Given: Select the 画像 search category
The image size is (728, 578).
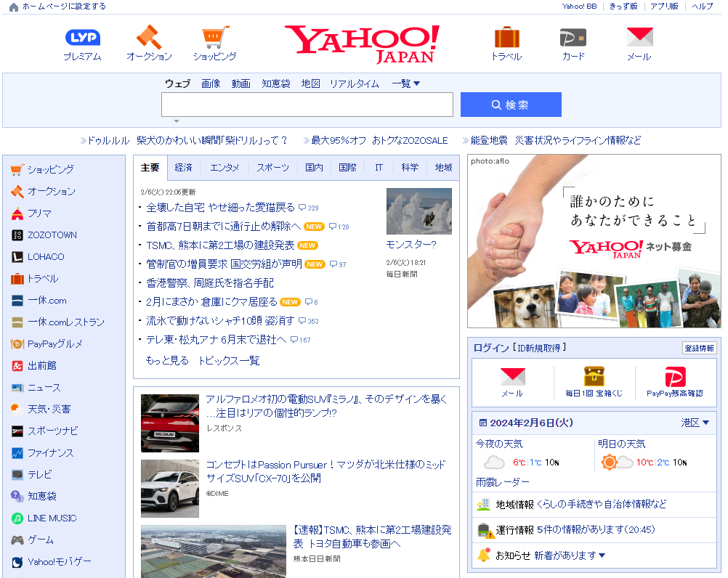Looking at the screenshot, I should coord(211,84).
